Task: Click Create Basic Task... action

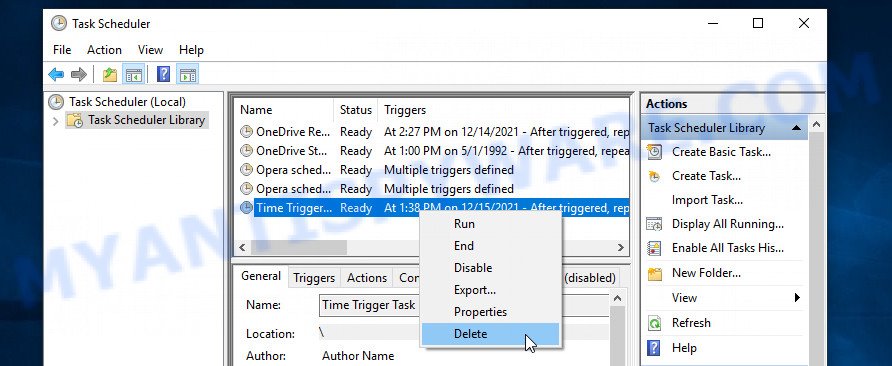Action: [721, 152]
